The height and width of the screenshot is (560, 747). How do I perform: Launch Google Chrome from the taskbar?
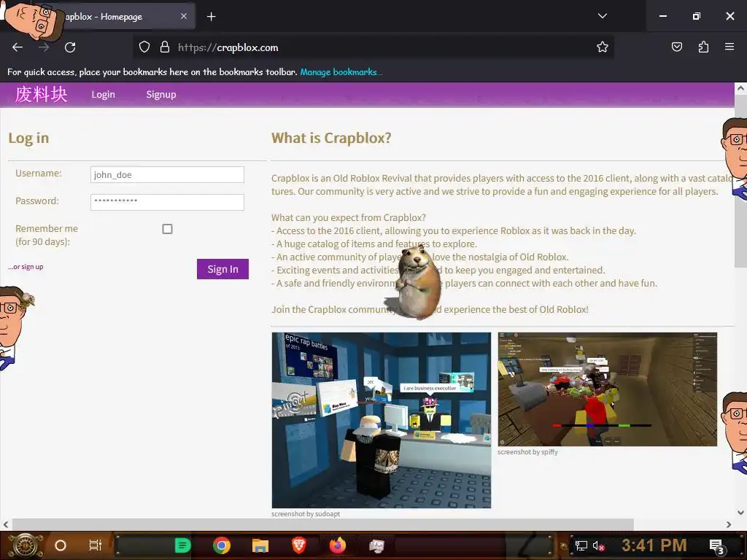[222, 545]
